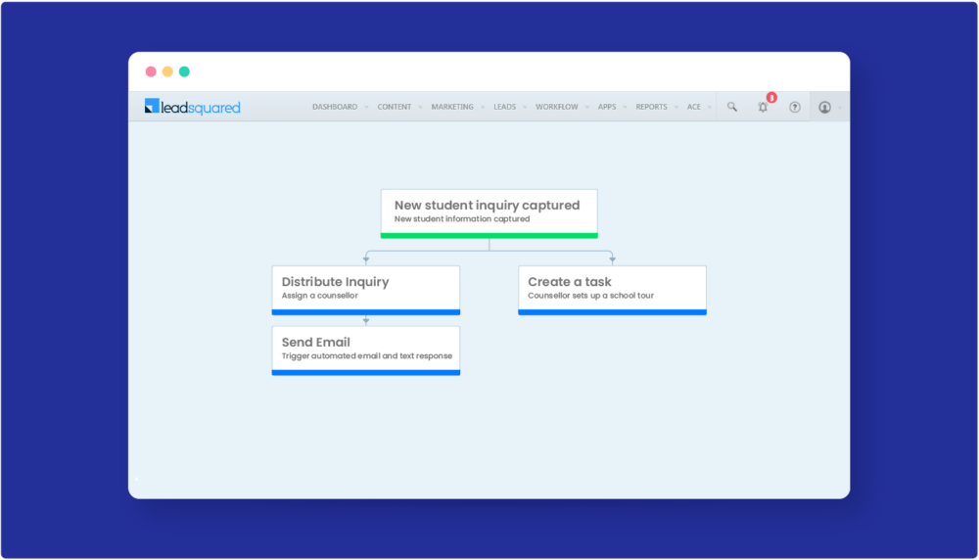
Task: Expand the dropdown arrow beside Reports
Action: click(x=676, y=108)
